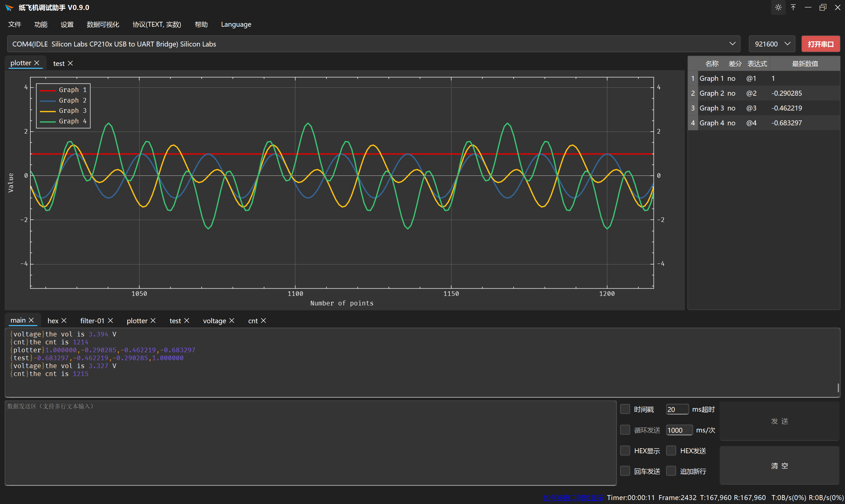Click the red Graph 1 legend swatch
845x504 pixels.
click(x=48, y=90)
